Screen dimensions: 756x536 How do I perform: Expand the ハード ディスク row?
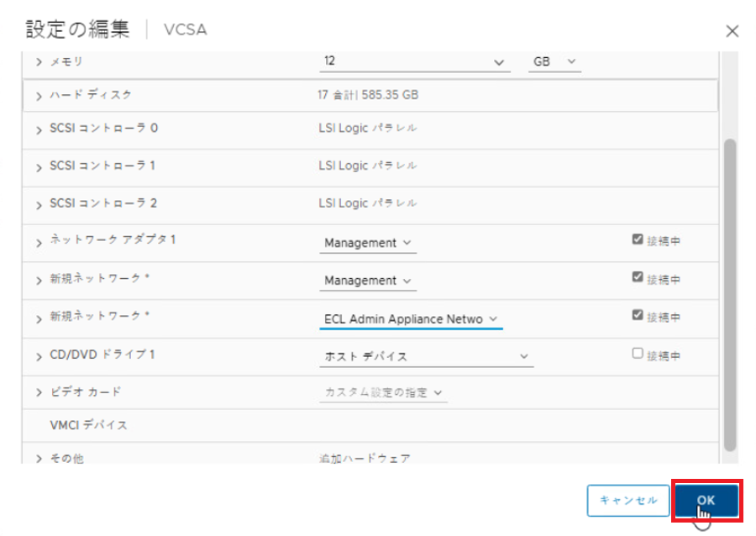point(39,96)
